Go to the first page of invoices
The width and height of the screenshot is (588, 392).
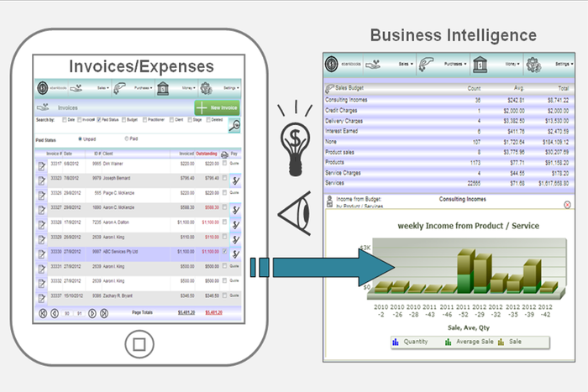[x=42, y=313]
